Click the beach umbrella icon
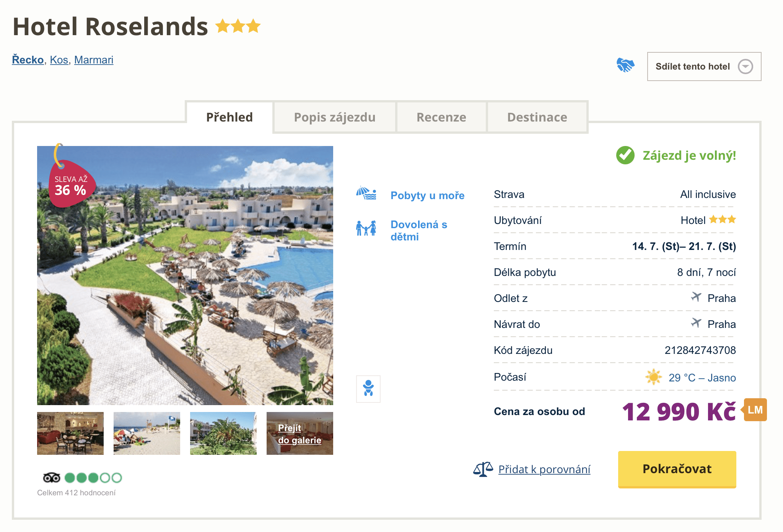 coord(366,193)
